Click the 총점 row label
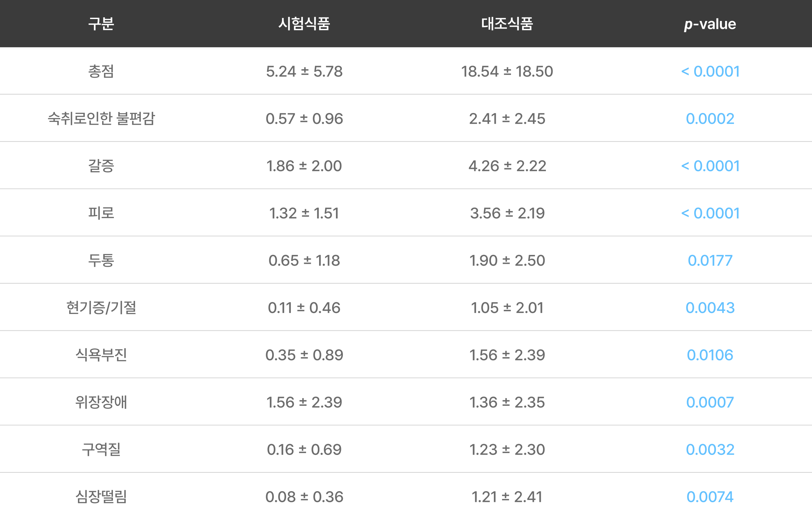The height and width of the screenshot is (520, 812). click(x=101, y=71)
